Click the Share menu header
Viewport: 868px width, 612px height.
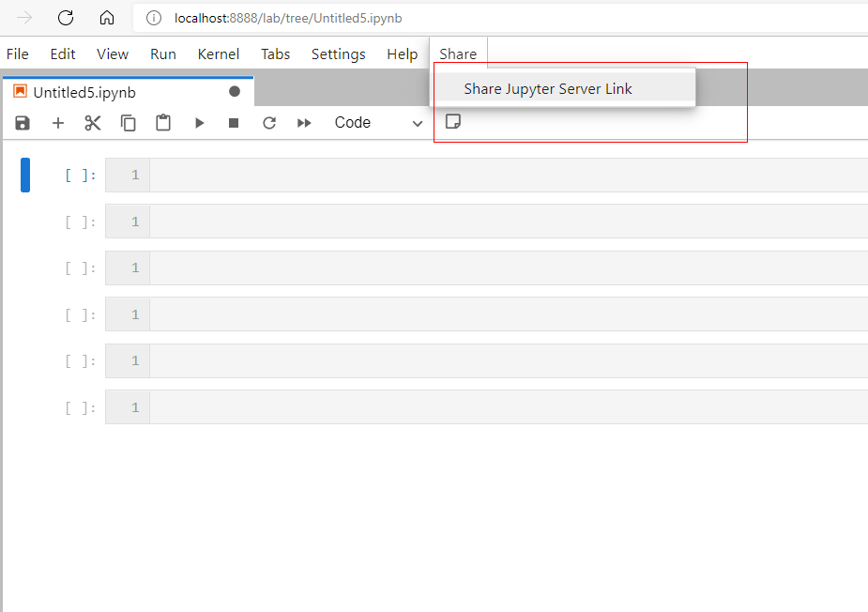point(458,54)
